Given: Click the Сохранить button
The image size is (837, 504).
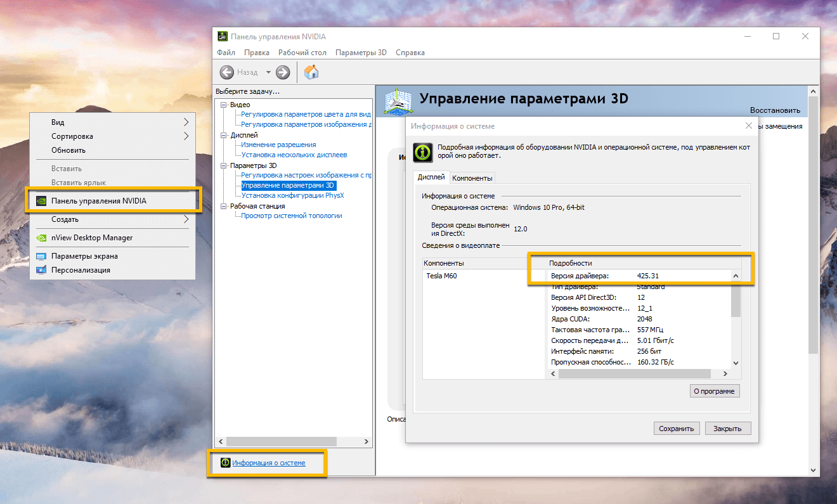Looking at the screenshot, I should pos(676,428).
